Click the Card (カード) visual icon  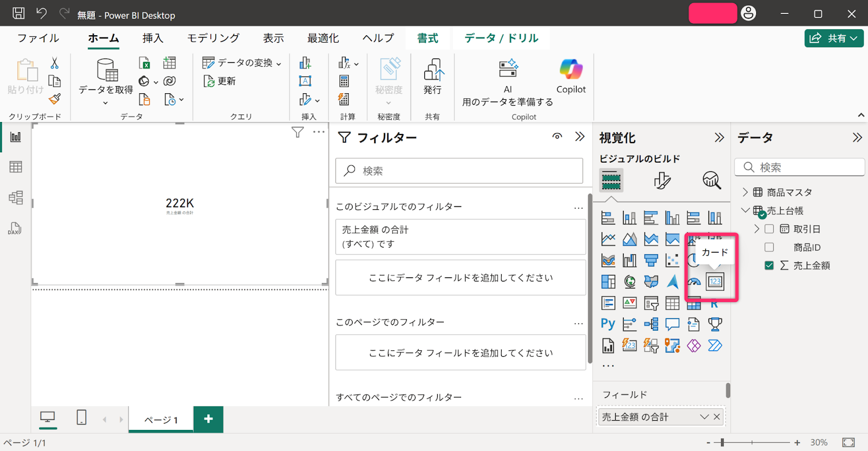coord(715,281)
